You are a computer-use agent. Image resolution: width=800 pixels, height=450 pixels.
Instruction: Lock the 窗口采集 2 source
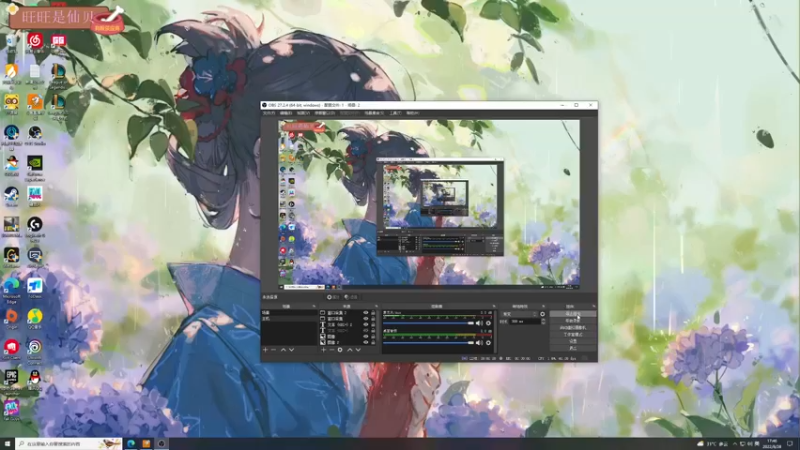(x=373, y=313)
